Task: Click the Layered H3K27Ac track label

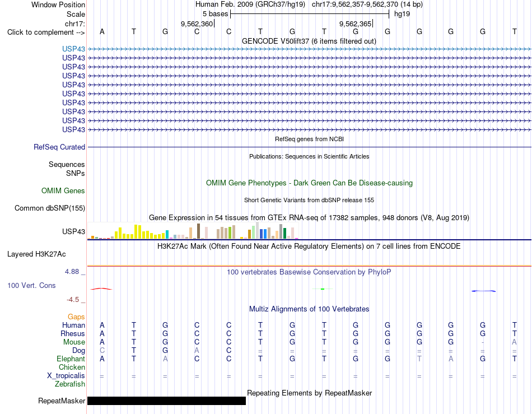Action: tap(36, 254)
